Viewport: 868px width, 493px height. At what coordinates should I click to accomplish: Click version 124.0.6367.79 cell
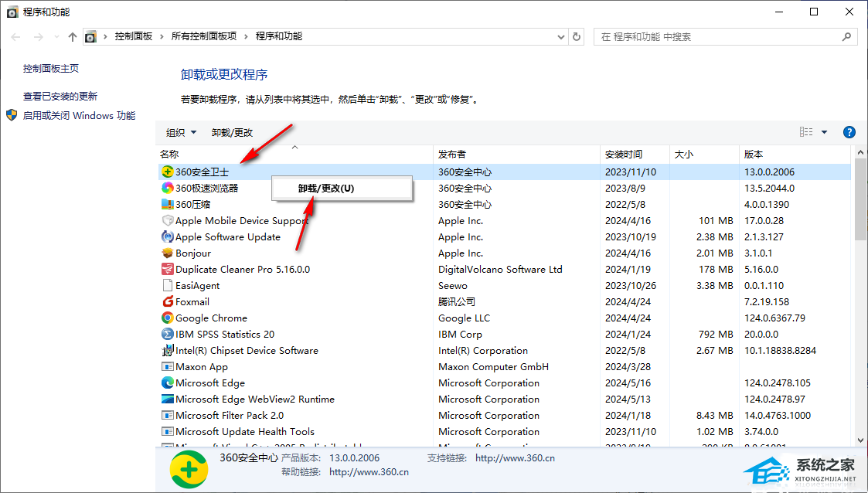(x=774, y=318)
